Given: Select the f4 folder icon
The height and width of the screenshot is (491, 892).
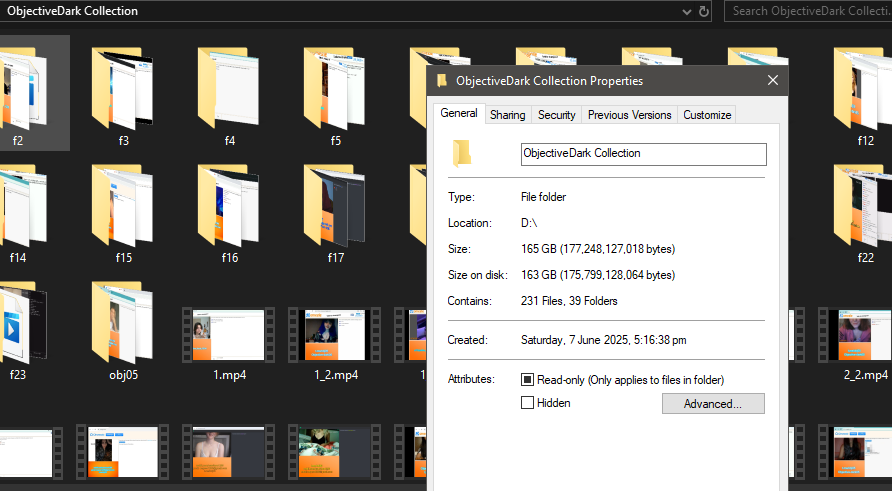Looking at the screenshot, I should (x=229, y=89).
